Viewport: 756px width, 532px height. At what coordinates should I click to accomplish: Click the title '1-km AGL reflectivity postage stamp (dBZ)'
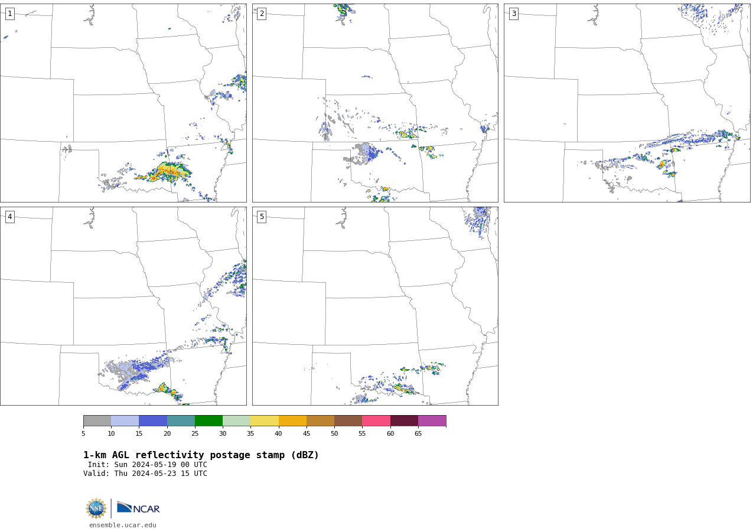pyautogui.click(x=201, y=455)
